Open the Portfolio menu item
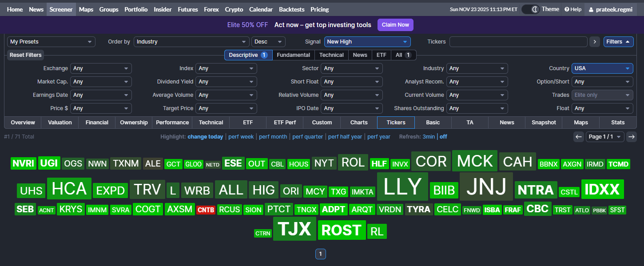 coord(136,9)
